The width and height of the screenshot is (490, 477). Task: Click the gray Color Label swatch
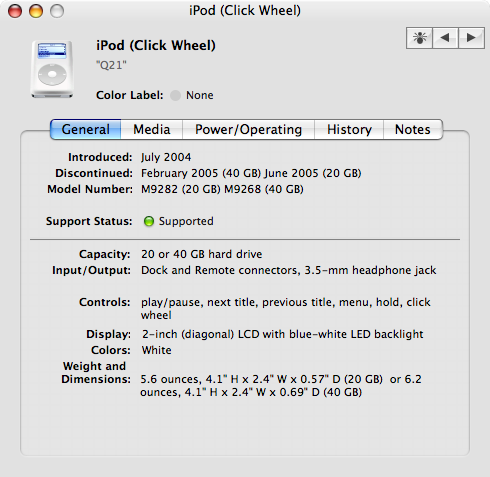click(x=175, y=95)
